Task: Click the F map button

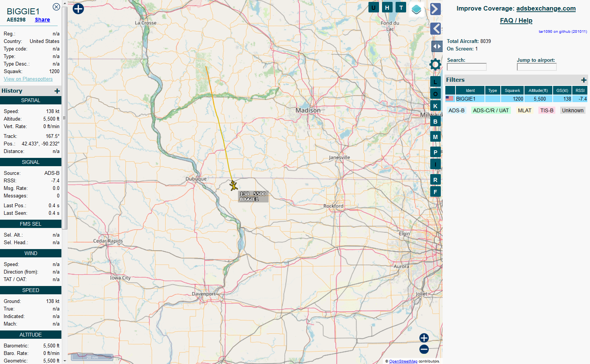Action: point(436,192)
